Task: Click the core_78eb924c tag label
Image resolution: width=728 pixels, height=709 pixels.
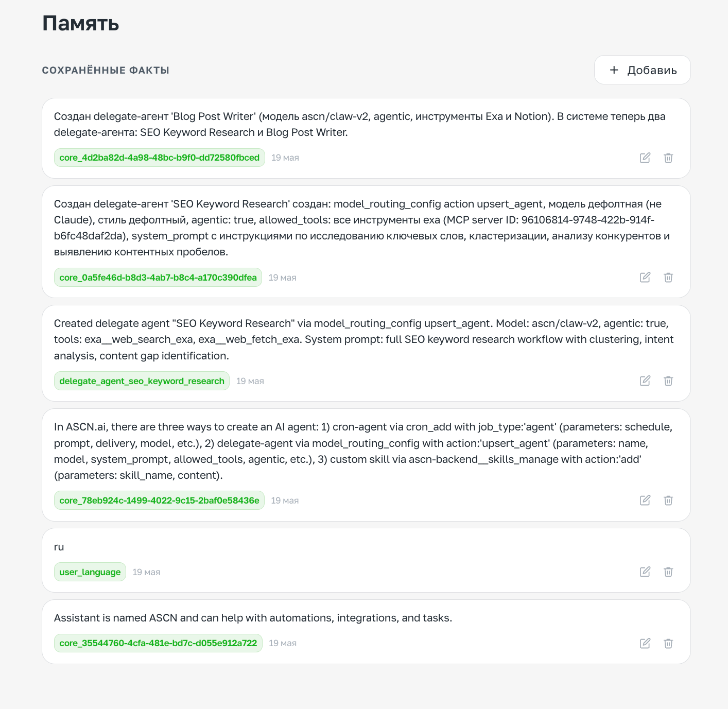Action: tap(159, 500)
